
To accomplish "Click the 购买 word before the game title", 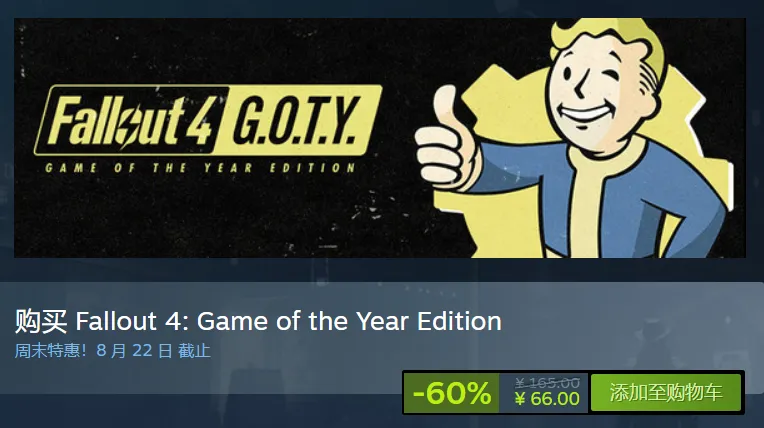I will (x=41, y=321).
